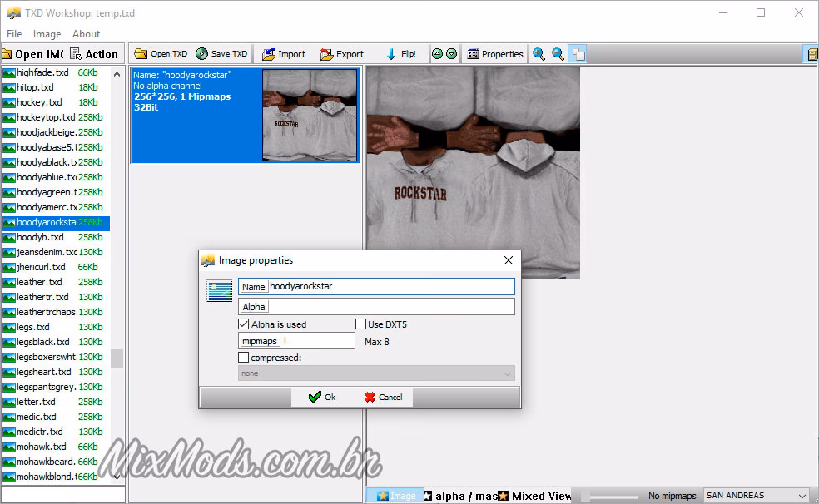The width and height of the screenshot is (819, 504).
Task: Open the Image menu
Action: (47, 34)
